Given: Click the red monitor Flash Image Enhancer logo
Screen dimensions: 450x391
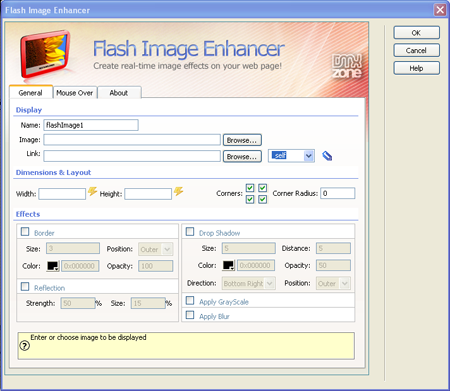Looking at the screenshot, I should pos(45,54).
